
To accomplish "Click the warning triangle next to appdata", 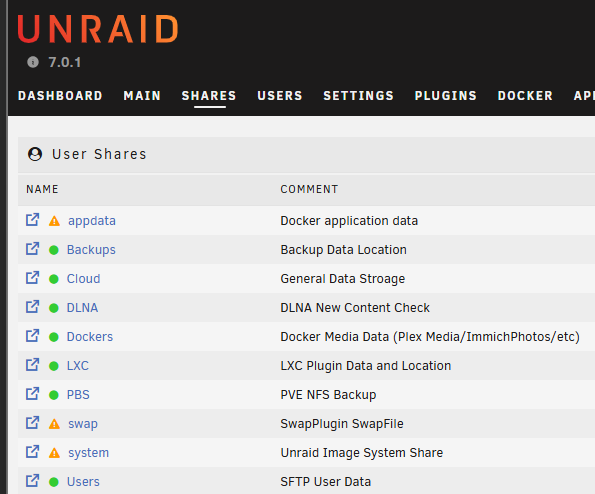I will (x=54, y=221).
